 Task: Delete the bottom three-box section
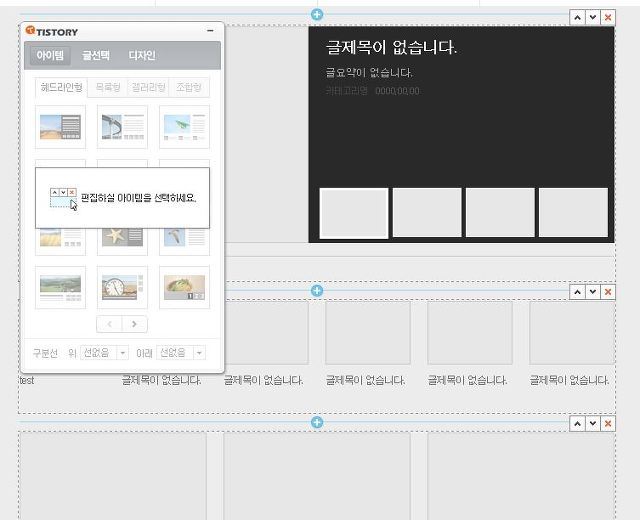coord(608,424)
